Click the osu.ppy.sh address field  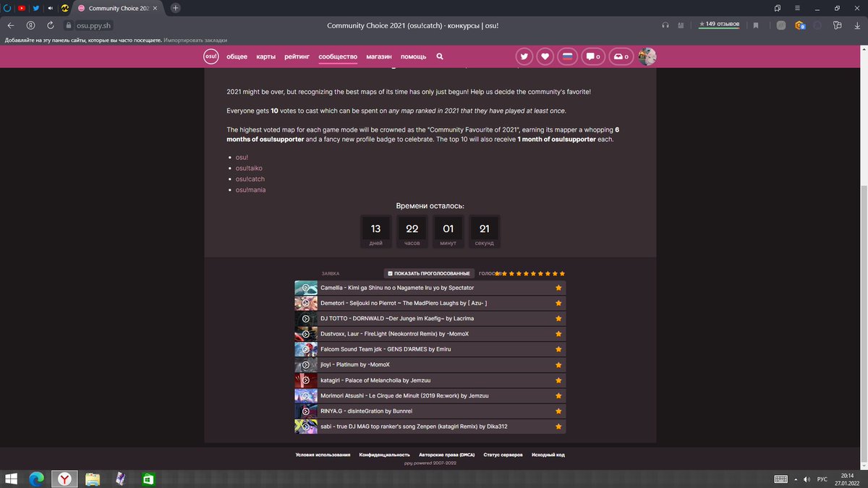(94, 25)
